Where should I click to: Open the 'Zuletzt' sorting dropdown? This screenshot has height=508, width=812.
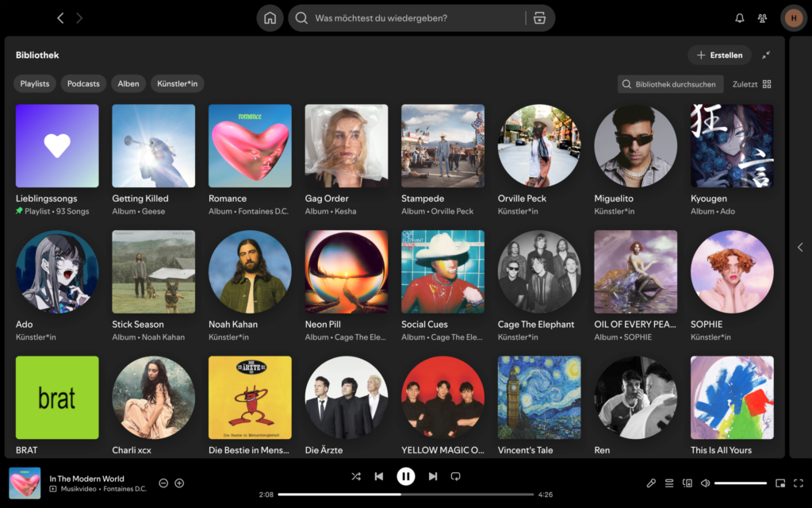pos(744,83)
